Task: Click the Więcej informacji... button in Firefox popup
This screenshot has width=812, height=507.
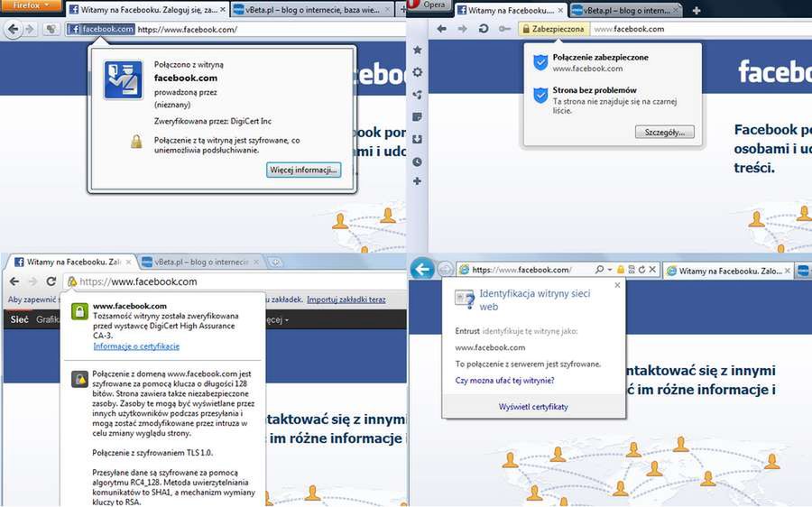Action: (303, 170)
